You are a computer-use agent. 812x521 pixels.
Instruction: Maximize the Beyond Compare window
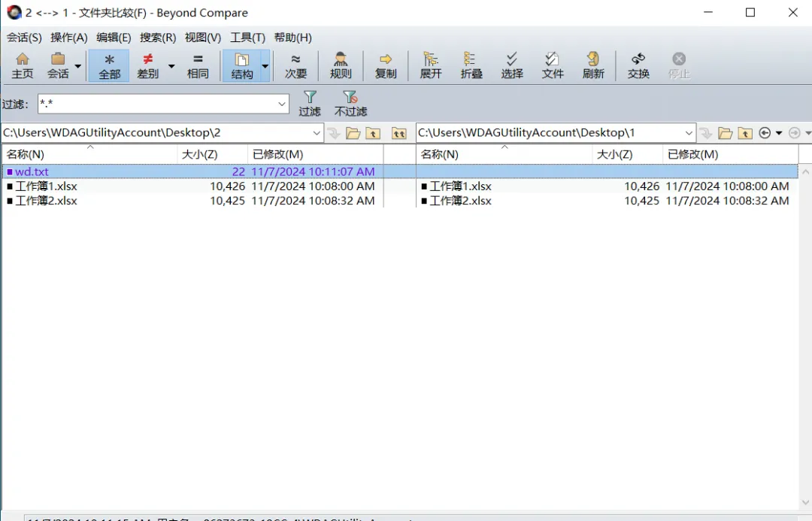750,13
